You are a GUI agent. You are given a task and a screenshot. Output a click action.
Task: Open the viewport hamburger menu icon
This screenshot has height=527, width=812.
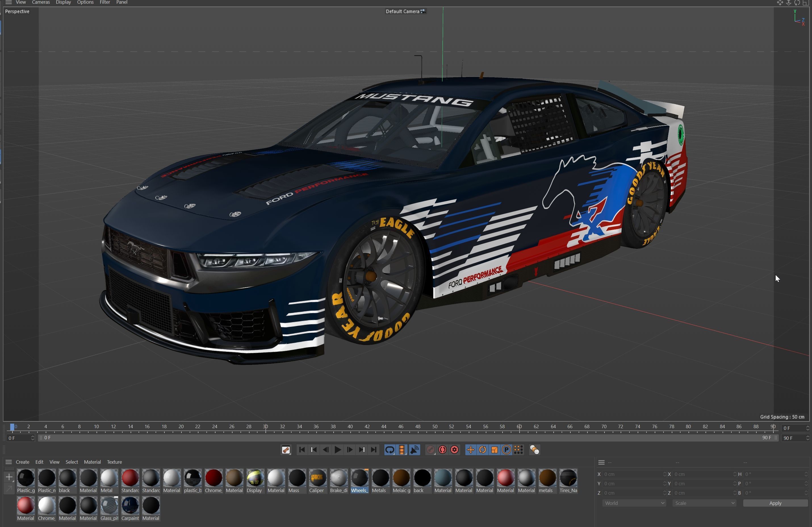pos(9,2)
